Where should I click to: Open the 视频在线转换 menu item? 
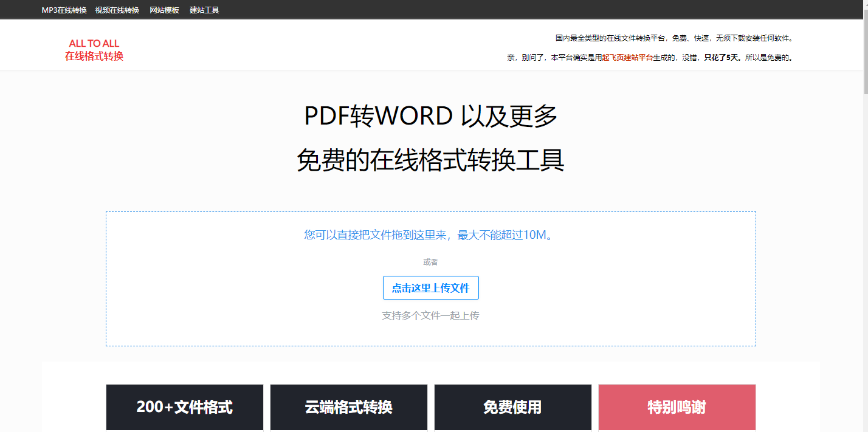(x=116, y=10)
